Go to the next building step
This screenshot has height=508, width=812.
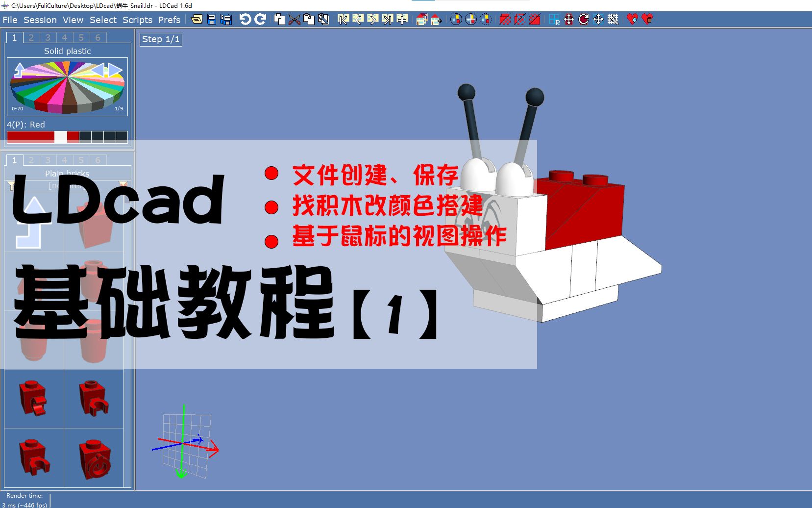pyautogui.click(x=372, y=19)
